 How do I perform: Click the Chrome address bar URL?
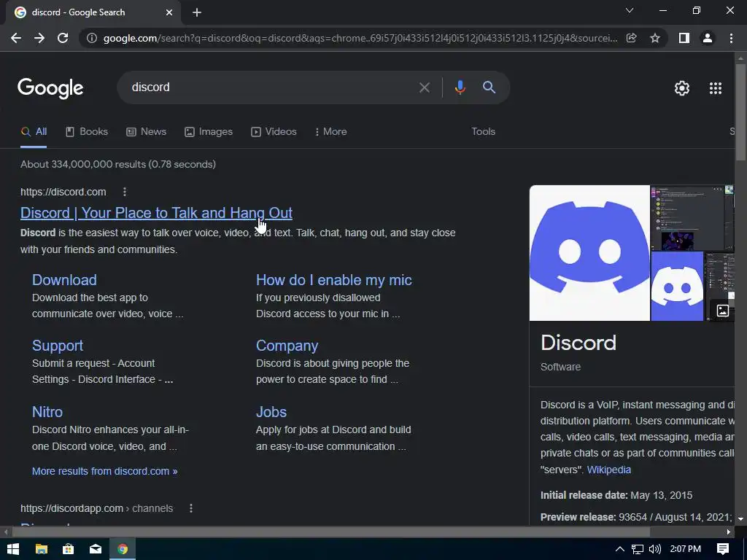click(x=360, y=38)
